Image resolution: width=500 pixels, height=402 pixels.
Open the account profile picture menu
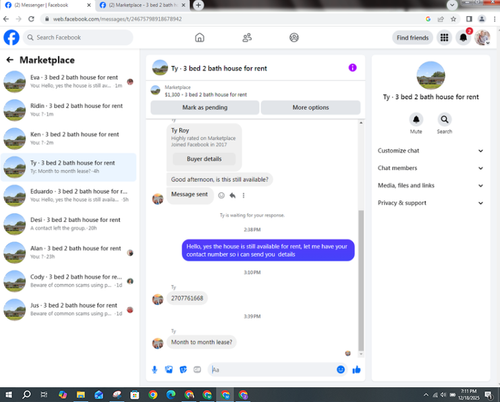coord(482,37)
